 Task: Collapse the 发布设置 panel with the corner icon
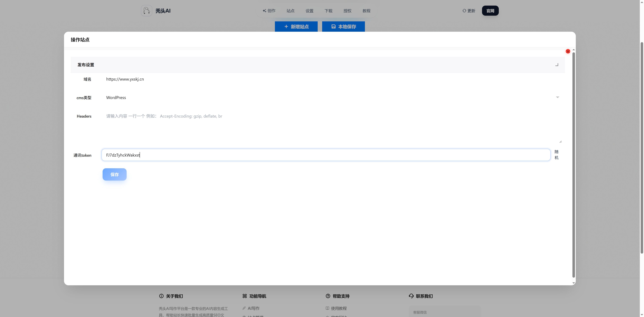pyautogui.click(x=557, y=65)
